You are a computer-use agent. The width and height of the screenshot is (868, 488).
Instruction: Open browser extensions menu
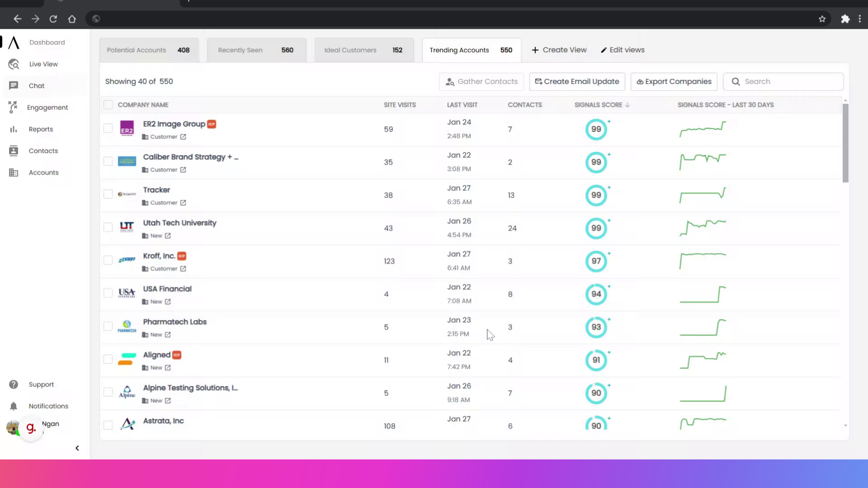(845, 19)
